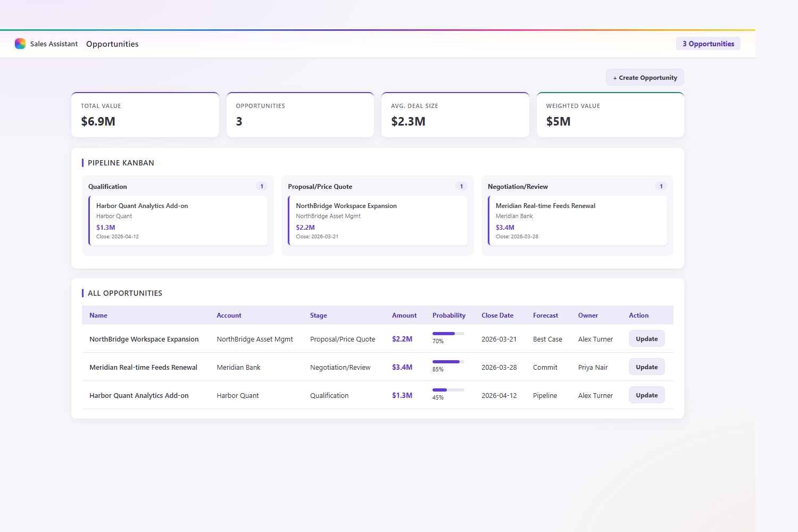Select the Opportunities count stat card
Screen dimensions: 798x532
coord(300,115)
